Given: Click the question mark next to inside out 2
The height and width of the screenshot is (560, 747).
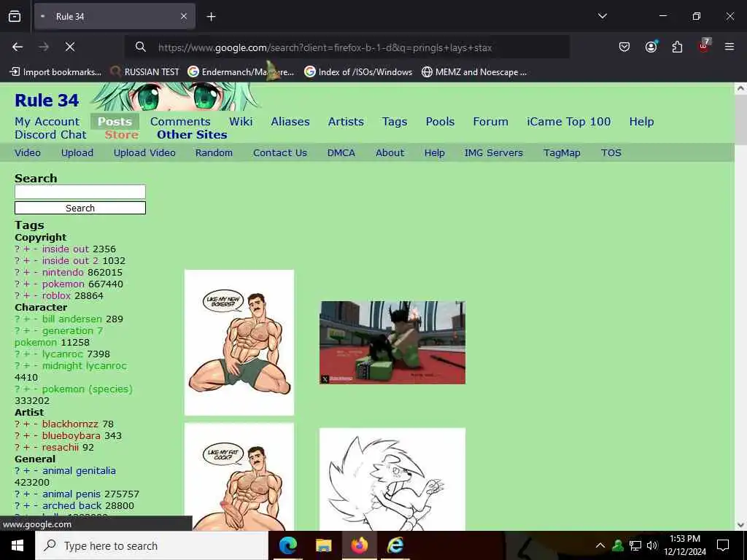Looking at the screenshot, I should [x=18, y=261].
